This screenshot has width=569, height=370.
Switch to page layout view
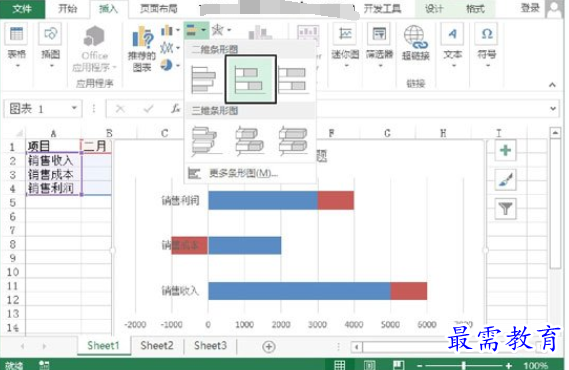click(x=369, y=365)
